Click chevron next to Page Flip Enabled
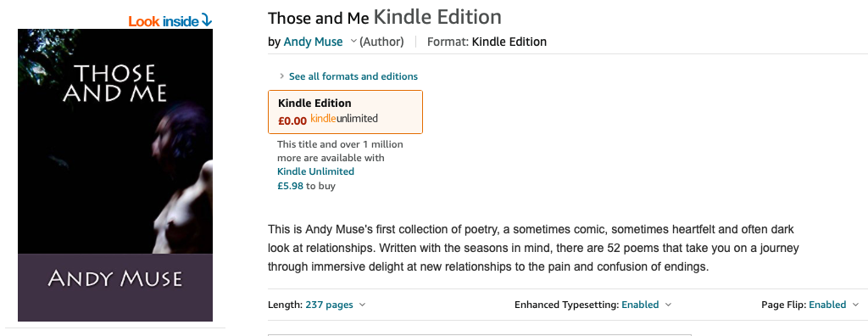 tap(856, 305)
